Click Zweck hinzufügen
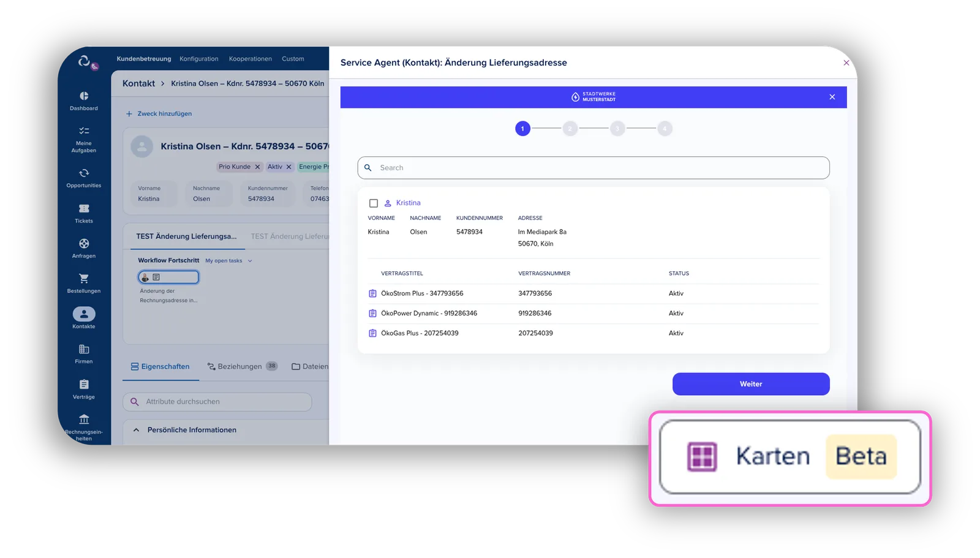The image size is (980, 558). (159, 114)
